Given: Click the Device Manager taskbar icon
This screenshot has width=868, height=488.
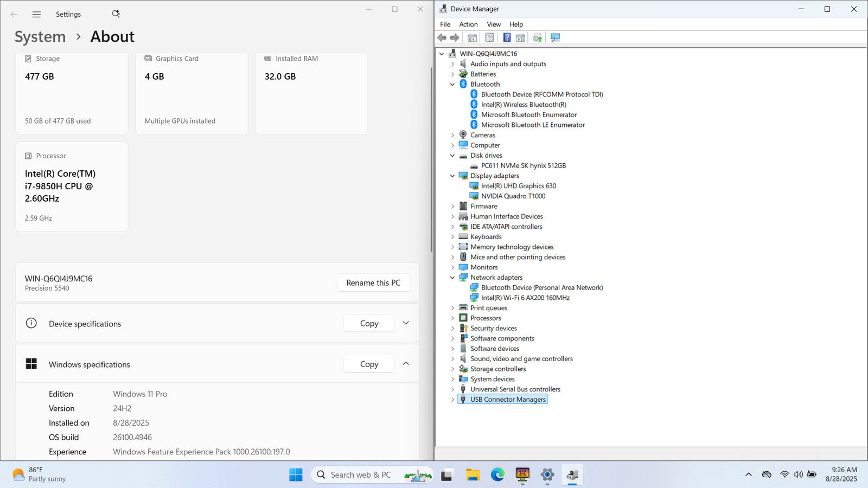Looking at the screenshot, I should (572, 474).
